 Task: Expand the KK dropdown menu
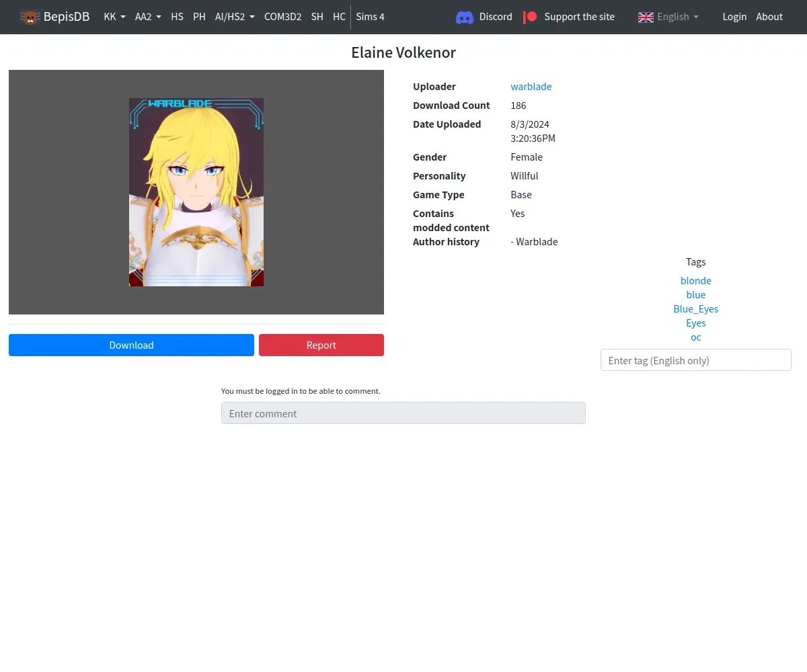coord(114,17)
